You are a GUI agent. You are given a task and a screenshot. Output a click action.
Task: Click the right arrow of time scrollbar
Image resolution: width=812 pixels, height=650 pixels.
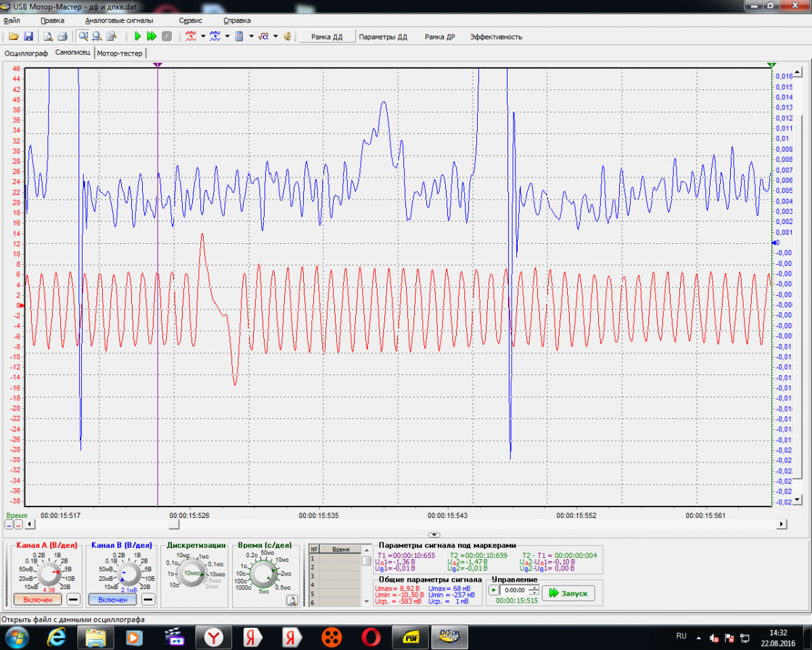[782, 524]
